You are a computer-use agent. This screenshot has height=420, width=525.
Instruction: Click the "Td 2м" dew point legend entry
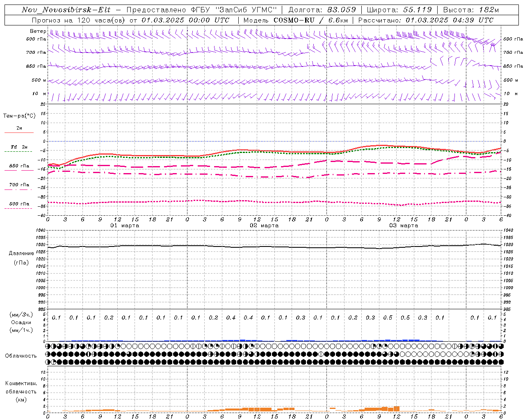point(19,147)
